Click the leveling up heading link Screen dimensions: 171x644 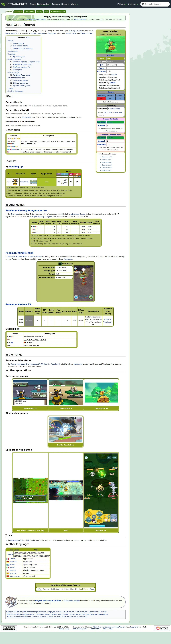[x=16, y=166]
